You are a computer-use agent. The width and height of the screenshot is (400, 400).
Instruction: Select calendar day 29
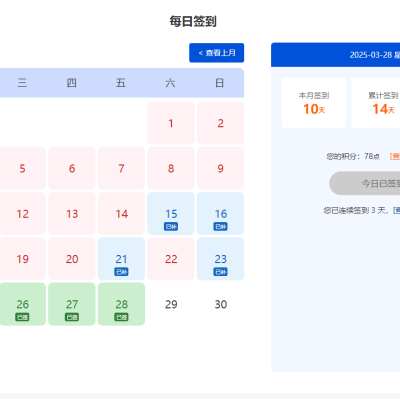[x=171, y=304]
